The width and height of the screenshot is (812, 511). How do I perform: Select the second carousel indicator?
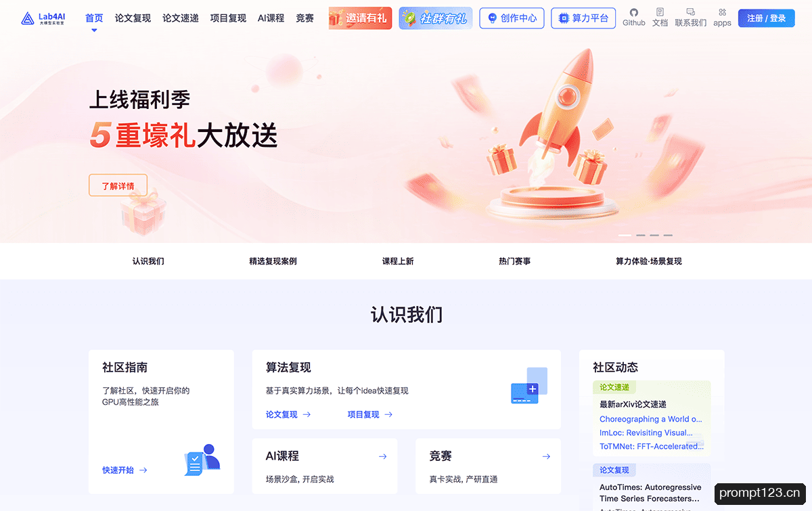coord(641,235)
